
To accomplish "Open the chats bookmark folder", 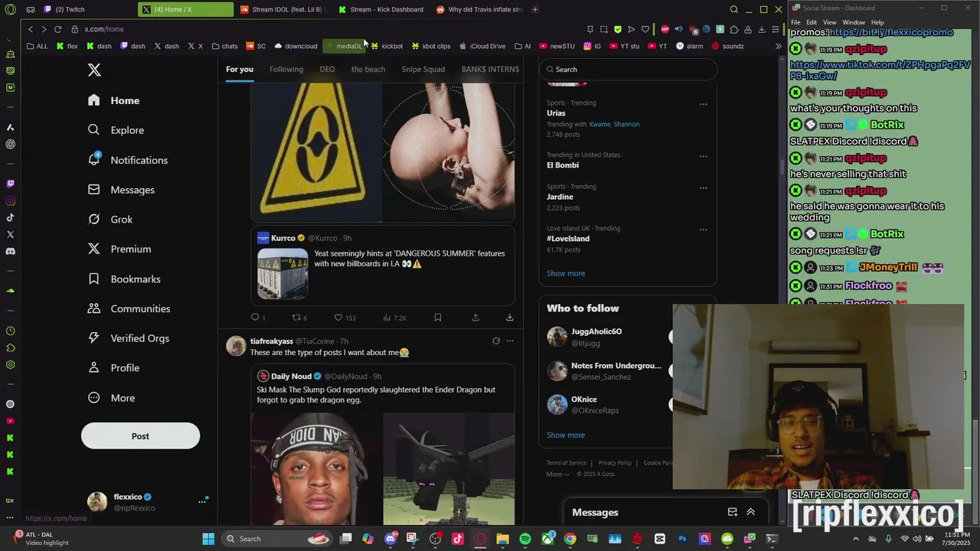I will coord(224,46).
